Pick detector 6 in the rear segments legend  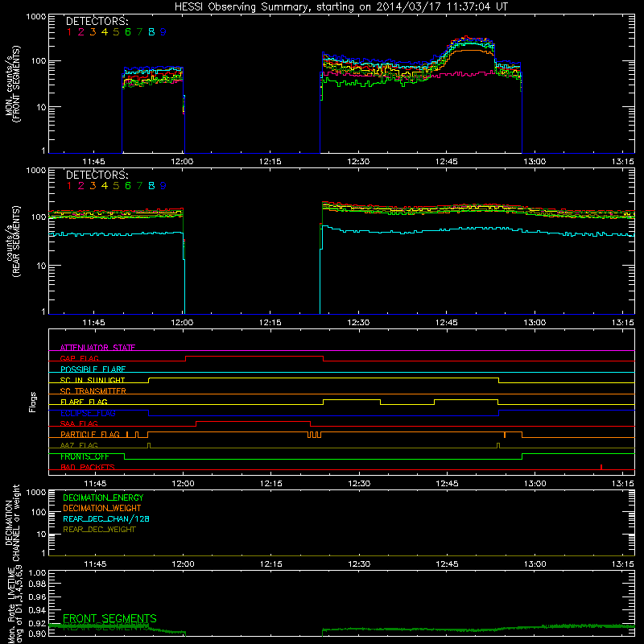click(x=128, y=186)
